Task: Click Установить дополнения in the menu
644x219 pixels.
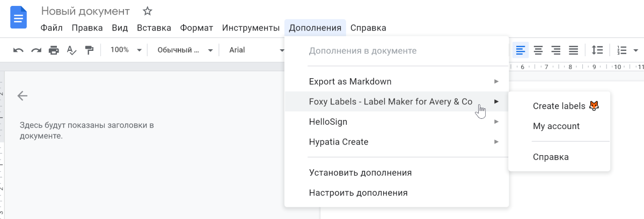Action: point(360,173)
